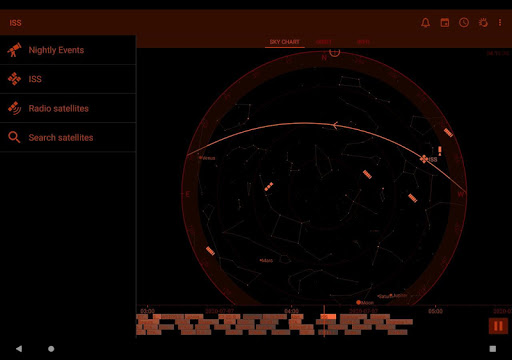
Task: Open the three-dot overflow menu
Action: [x=500, y=22]
